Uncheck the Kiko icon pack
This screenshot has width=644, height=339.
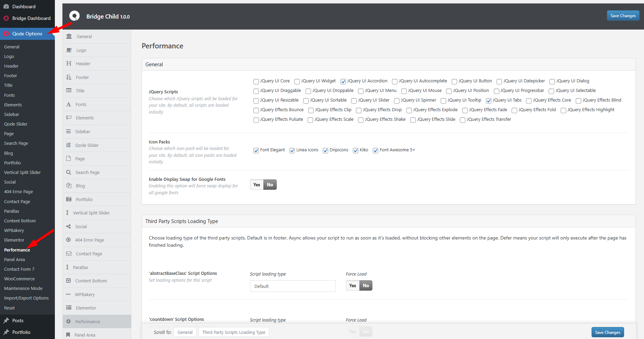pos(356,150)
